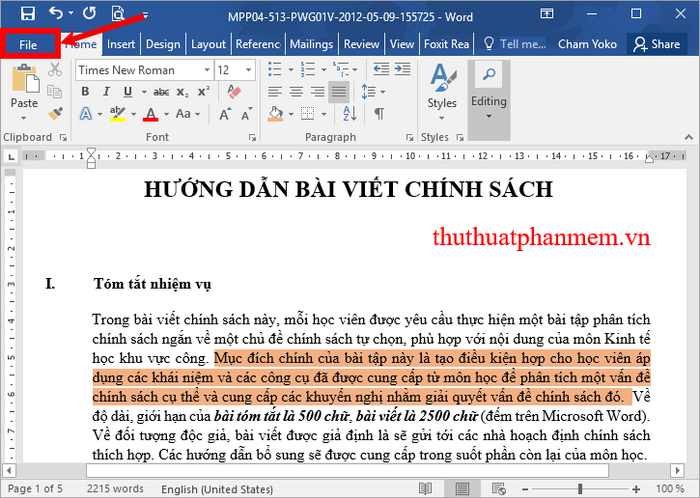Screen dimensions: 700x498
Task: Switch to the Insert tab
Action: tap(121, 44)
